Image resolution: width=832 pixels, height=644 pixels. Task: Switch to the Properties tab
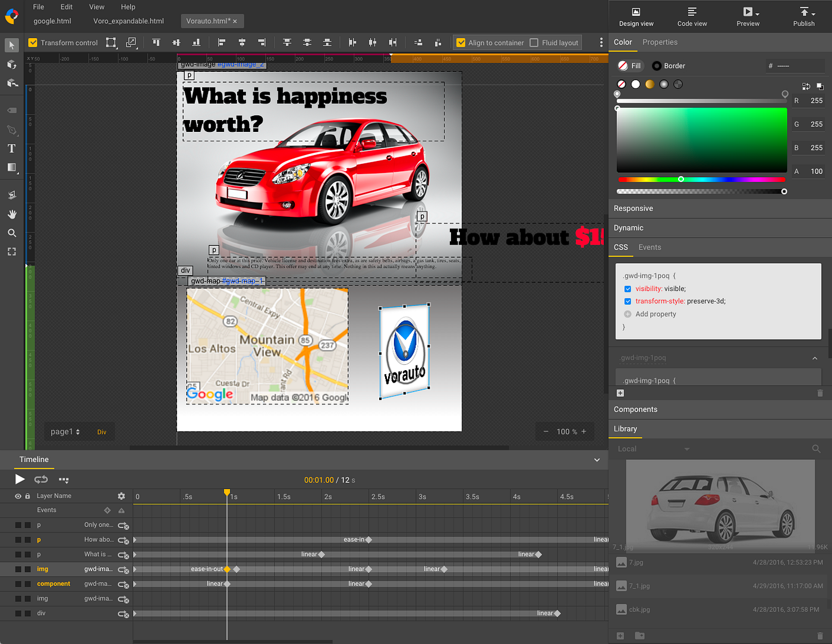(x=660, y=42)
